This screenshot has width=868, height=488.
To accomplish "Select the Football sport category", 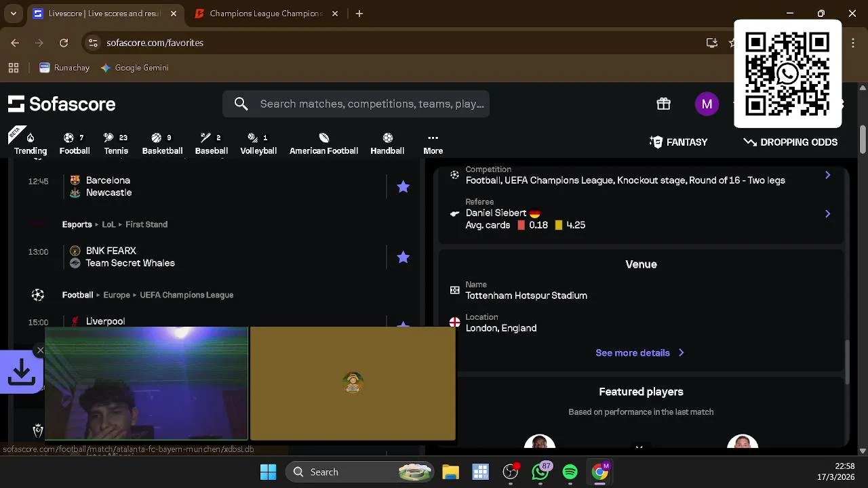I will [75, 144].
